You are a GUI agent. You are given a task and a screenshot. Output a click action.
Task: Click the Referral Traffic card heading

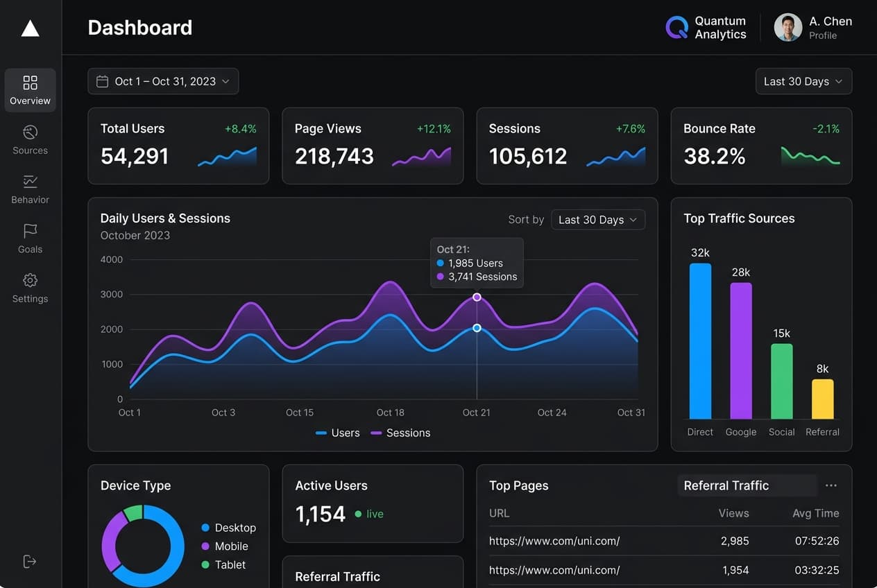point(337,576)
